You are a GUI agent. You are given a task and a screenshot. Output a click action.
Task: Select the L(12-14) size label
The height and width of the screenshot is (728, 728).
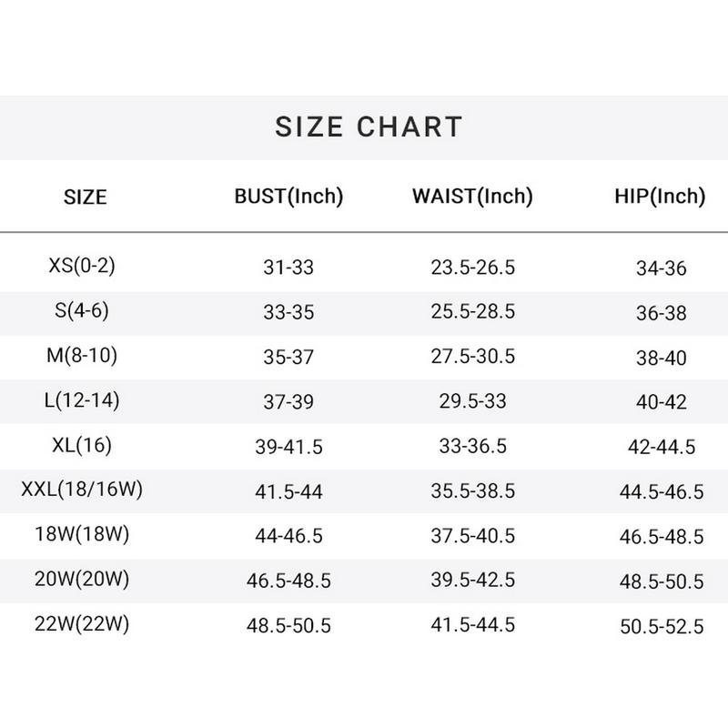pyautogui.click(x=82, y=399)
